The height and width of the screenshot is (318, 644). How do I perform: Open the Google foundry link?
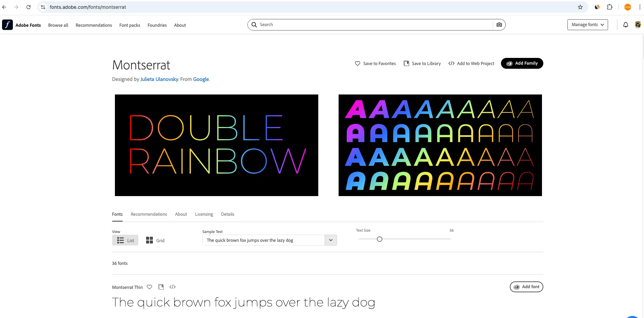201,79
